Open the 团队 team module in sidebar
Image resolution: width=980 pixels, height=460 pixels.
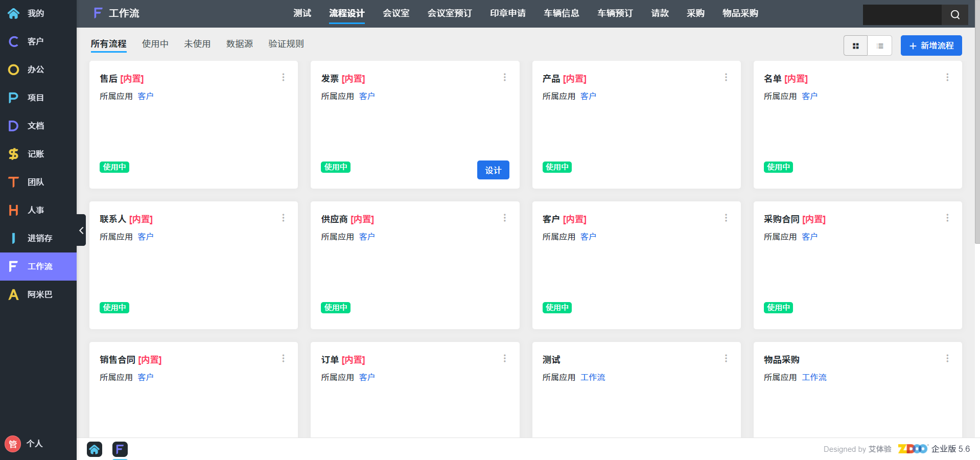pyautogui.click(x=35, y=182)
